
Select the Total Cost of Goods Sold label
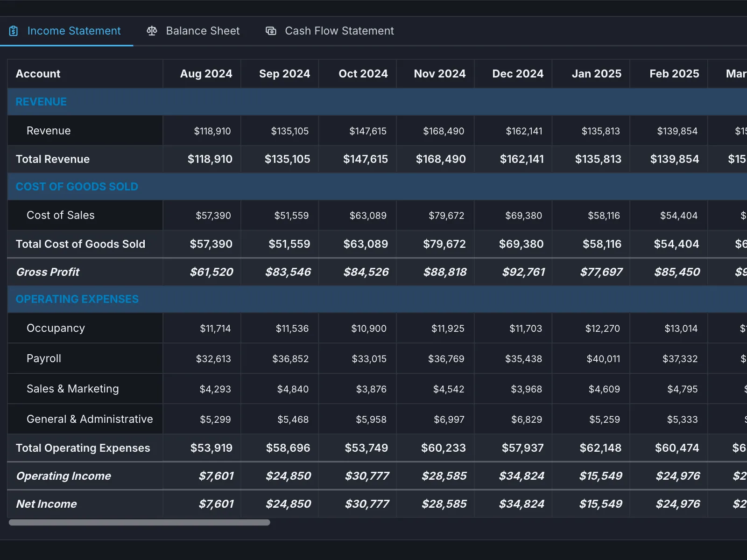click(x=80, y=244)
